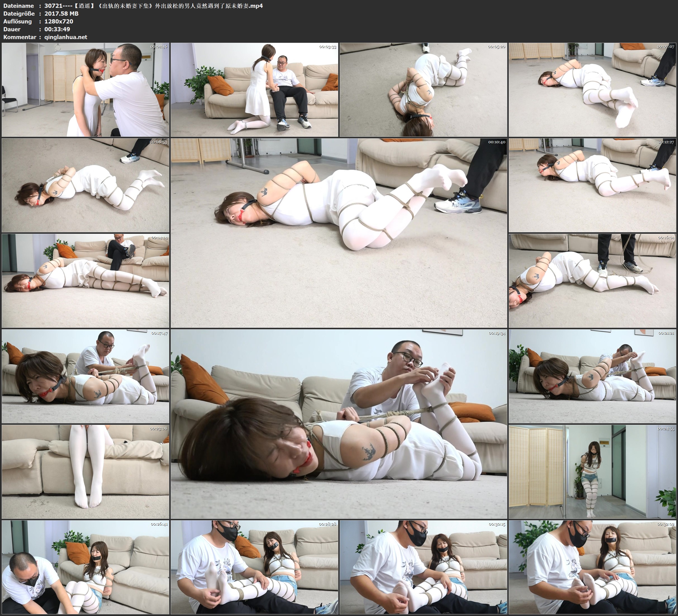
Task: Click the frame at 00:16:01
Action: [x=593, y=281]
